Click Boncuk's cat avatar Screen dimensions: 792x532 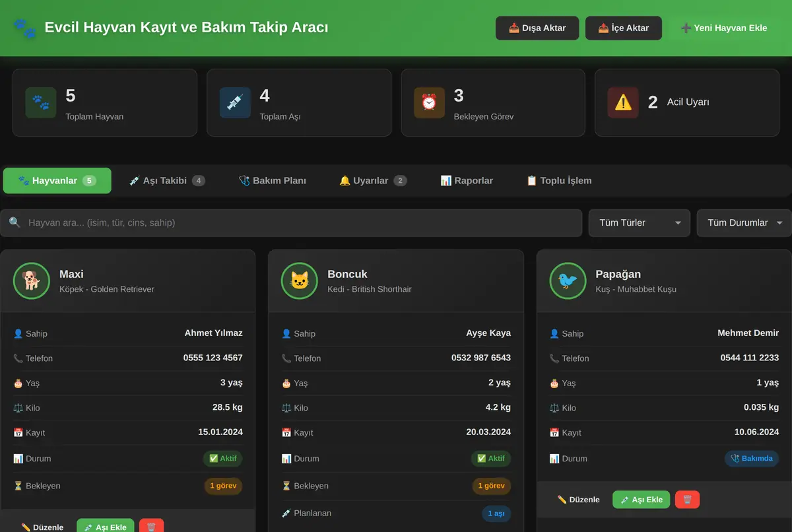click(300, 281)
